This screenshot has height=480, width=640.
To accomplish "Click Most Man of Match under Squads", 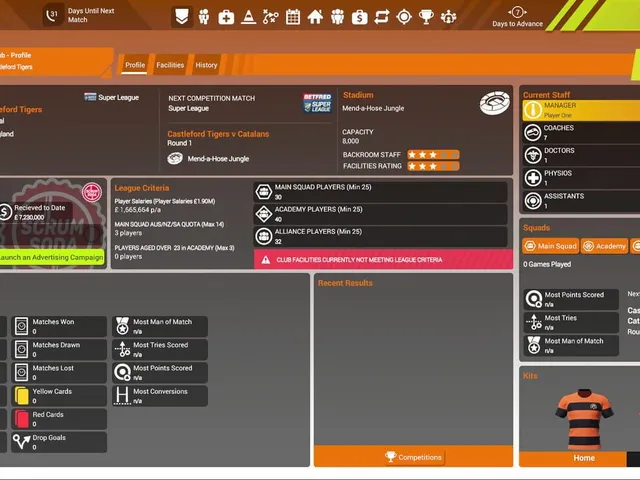I will 571,345.
